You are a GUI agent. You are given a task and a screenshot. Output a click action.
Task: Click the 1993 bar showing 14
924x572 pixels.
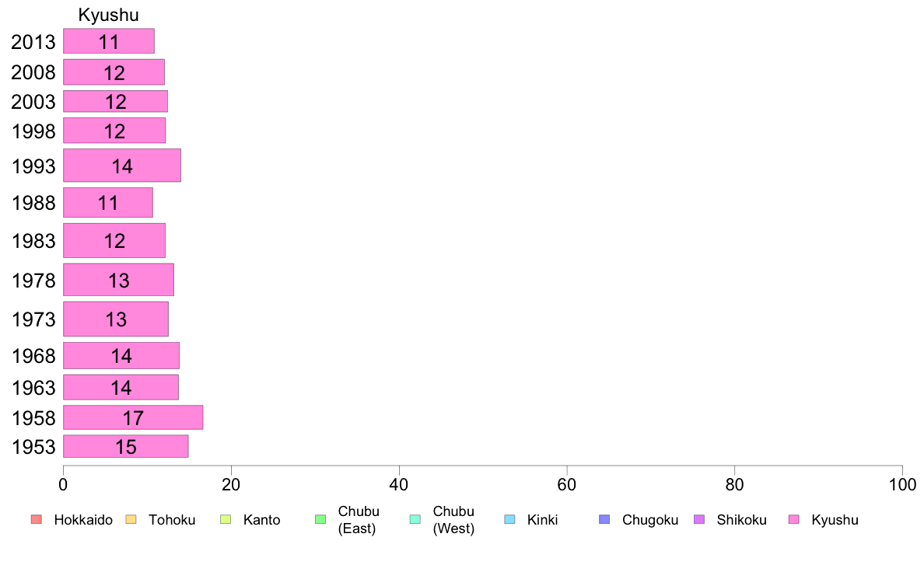click(x=122, y=166)
